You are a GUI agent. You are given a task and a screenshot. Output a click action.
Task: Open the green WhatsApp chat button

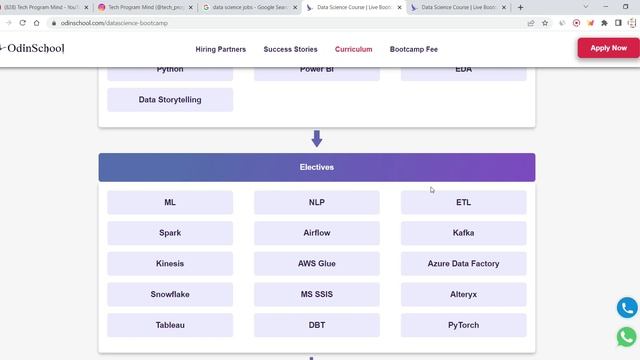point(627,337)
